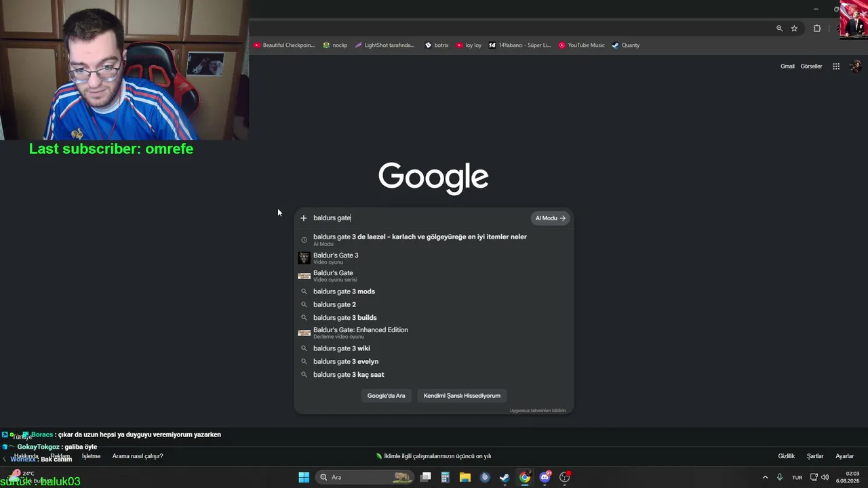Open the Şartlar footer link
The width and height of the screenshot is (868, 488).
[815, 456]
